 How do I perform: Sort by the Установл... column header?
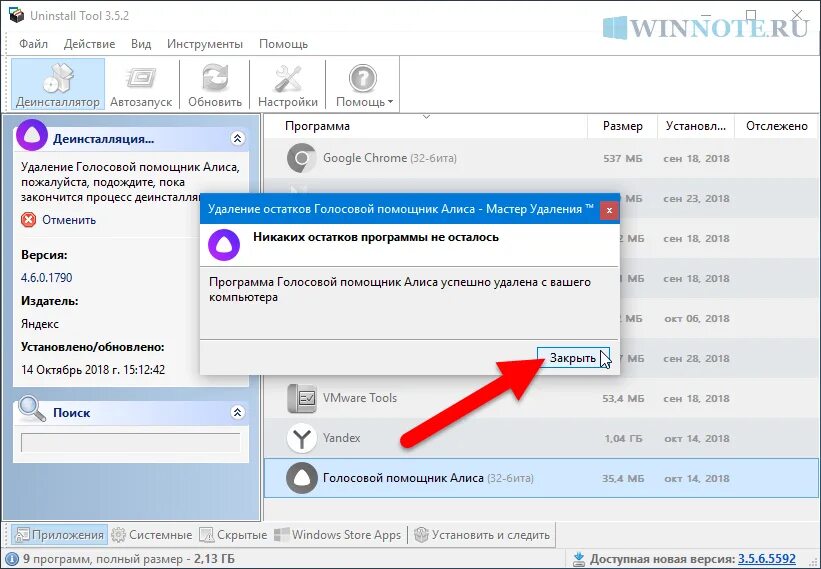696,126
